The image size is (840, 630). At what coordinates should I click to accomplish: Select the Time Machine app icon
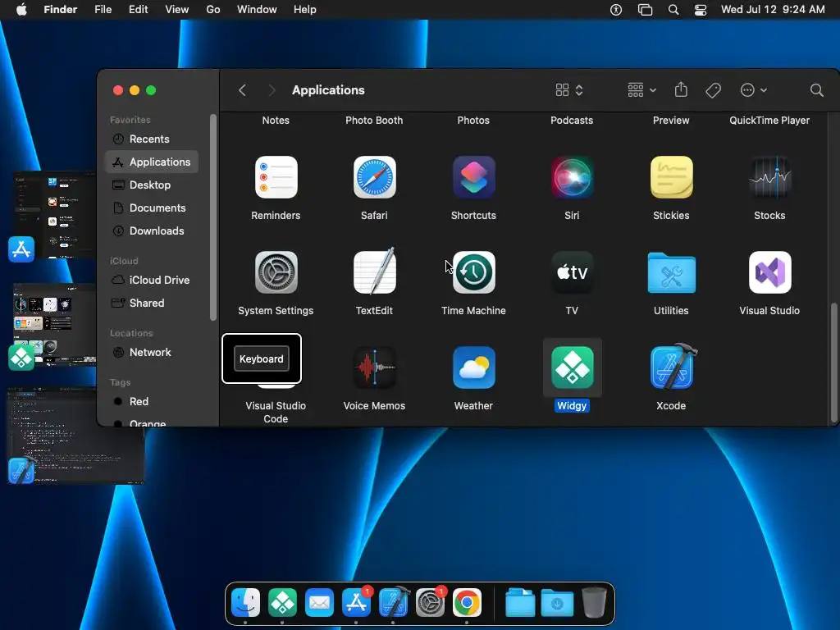(x=473, y=272)
